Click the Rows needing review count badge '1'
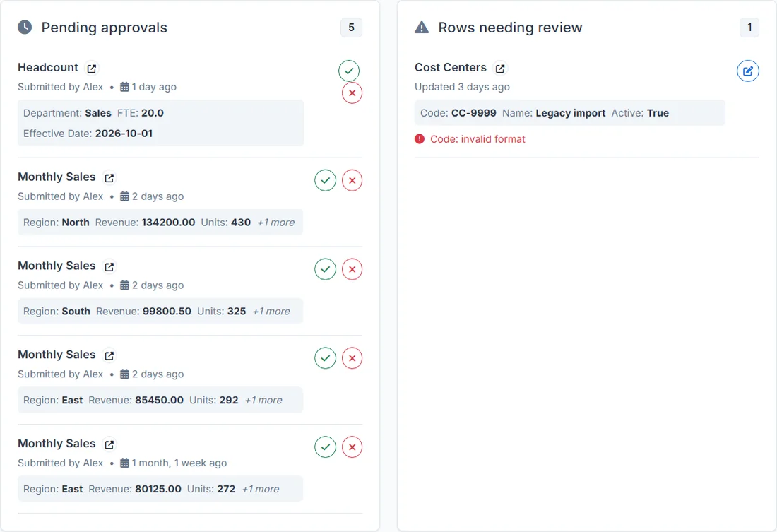Viewport: 777px width, 532px height. tap(749, 28)
